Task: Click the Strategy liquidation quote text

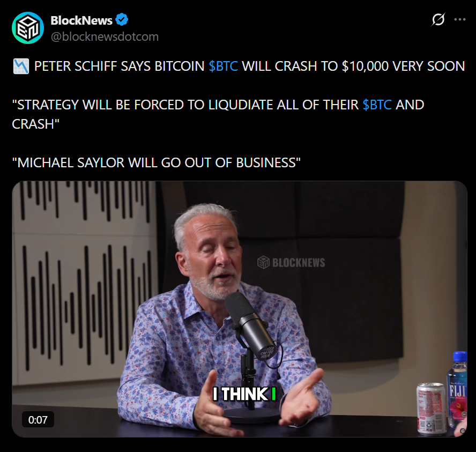Action: click(218, 114)
